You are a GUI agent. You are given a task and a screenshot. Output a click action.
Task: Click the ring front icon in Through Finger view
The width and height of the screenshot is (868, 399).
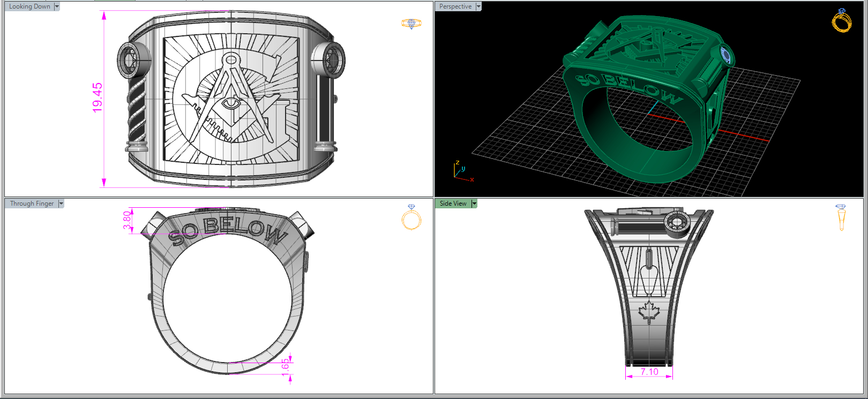tap(411, 217)
